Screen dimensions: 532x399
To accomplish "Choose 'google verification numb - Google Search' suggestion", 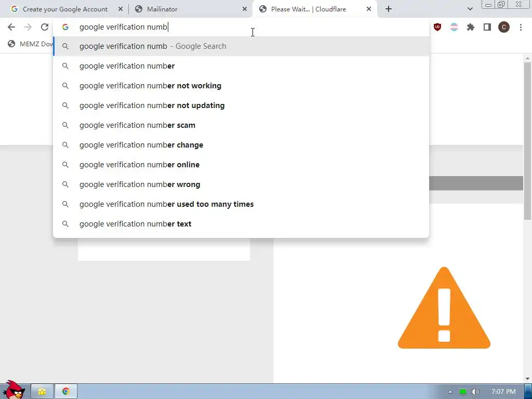I will point(241,46).
